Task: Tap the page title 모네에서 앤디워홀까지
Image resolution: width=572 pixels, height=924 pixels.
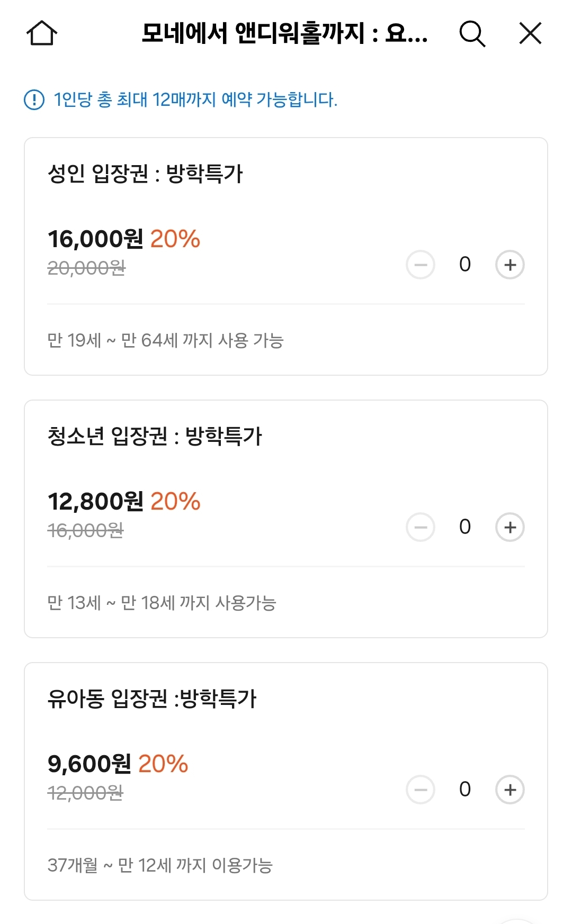Action: coord(284,34)
